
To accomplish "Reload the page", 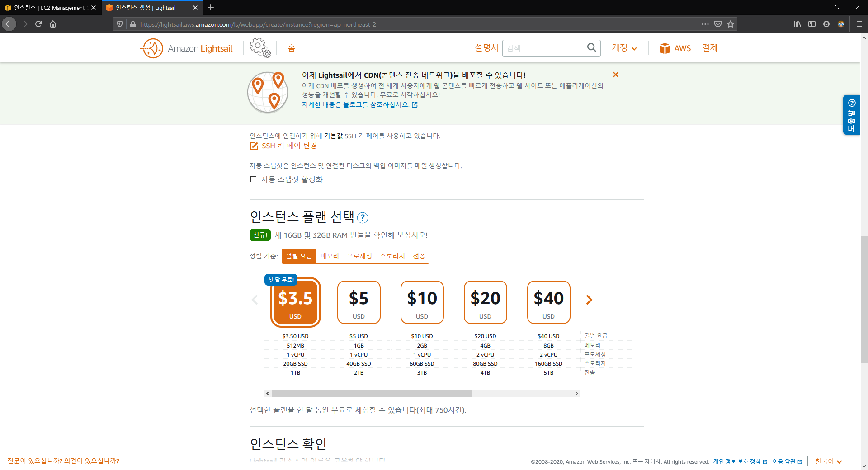I will 38,24.
